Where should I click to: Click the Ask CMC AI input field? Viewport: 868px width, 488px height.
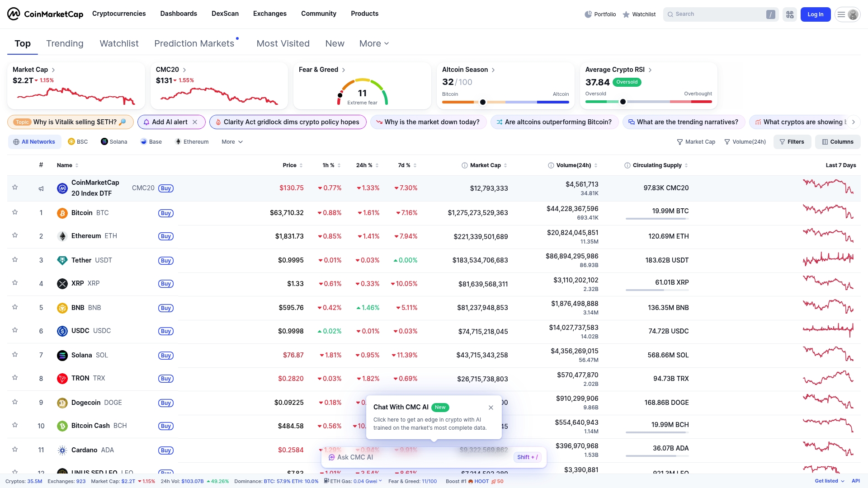pyautogui.click(x=407, y=457)
